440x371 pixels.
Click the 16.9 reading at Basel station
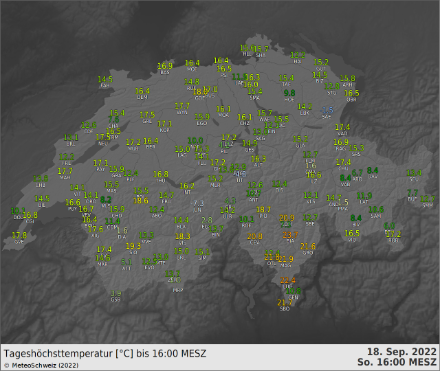(x=165, y=66)
